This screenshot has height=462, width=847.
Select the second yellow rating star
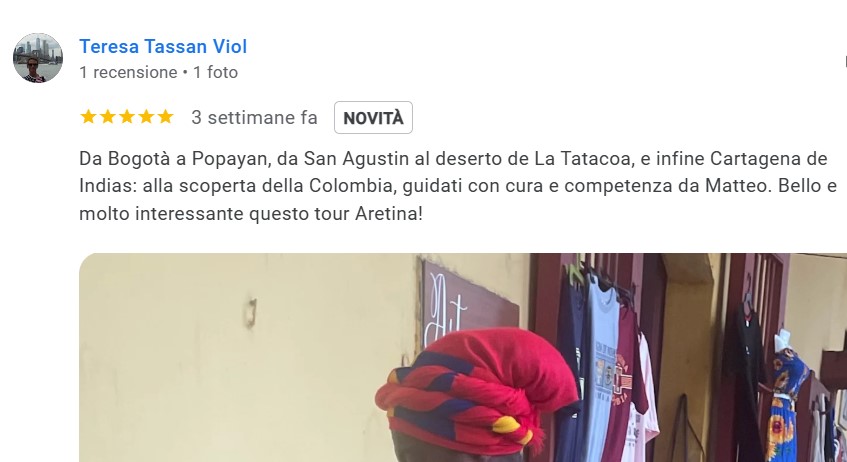[x=107, y=117]
